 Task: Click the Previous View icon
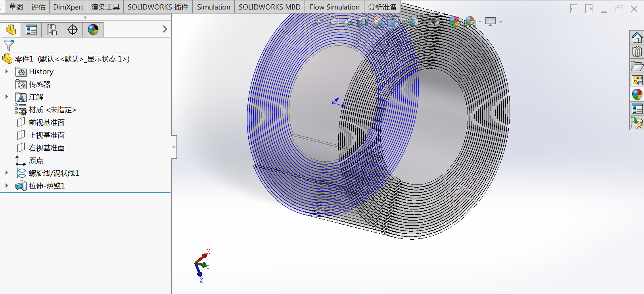(348, 22)
